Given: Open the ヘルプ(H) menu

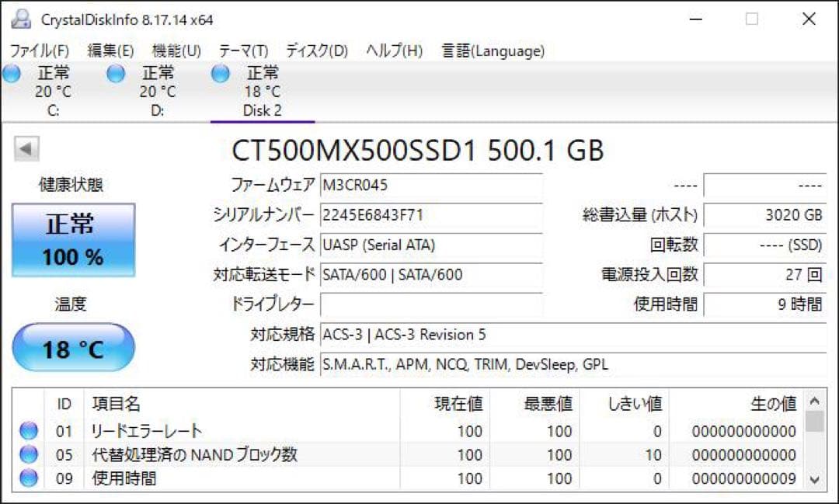Looking at the screenshot, I should (x=395, y=50).
